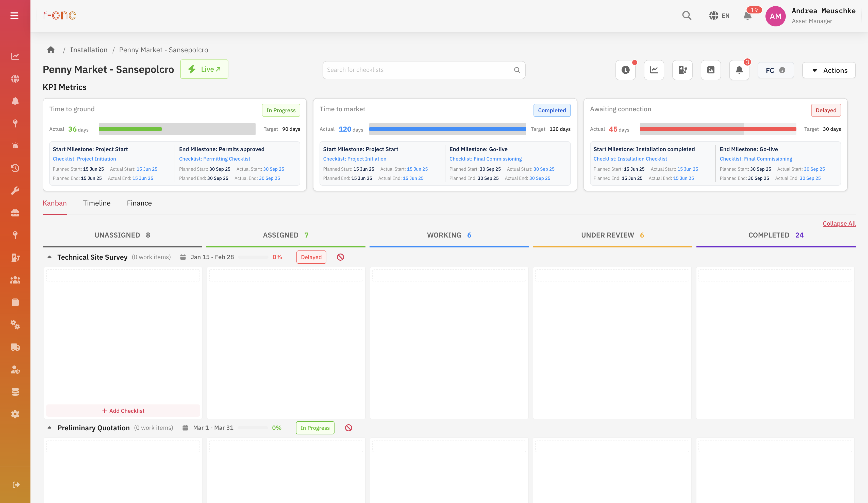Open the user shield icon in sidebar
The width and height of the screenshot is (868, 503).
click(x=15, y=369)
